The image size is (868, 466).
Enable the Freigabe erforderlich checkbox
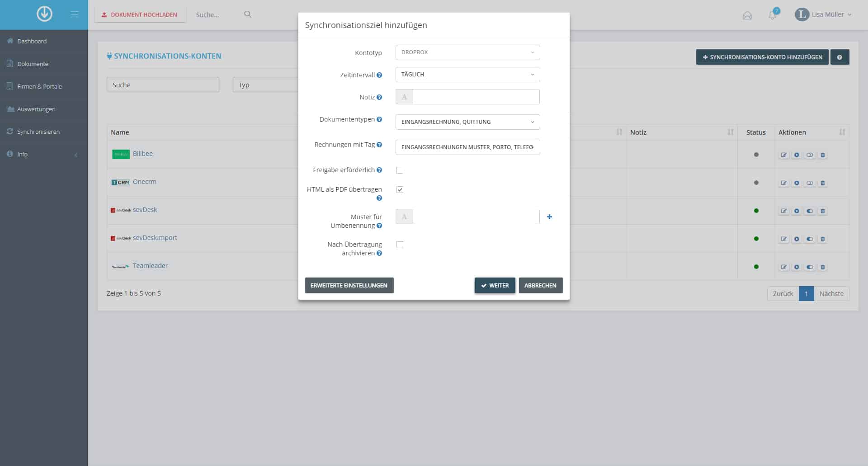click(400, 170)
